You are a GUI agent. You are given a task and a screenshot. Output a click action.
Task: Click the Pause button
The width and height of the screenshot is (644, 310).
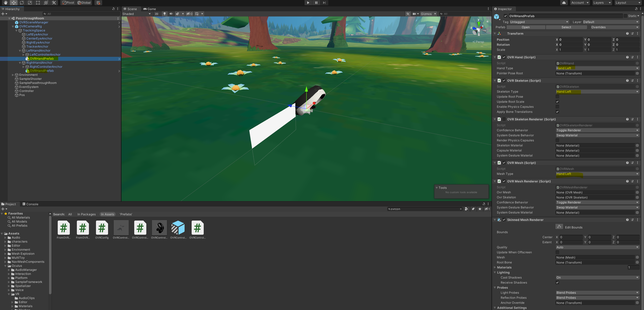click(x=316, y=3)
